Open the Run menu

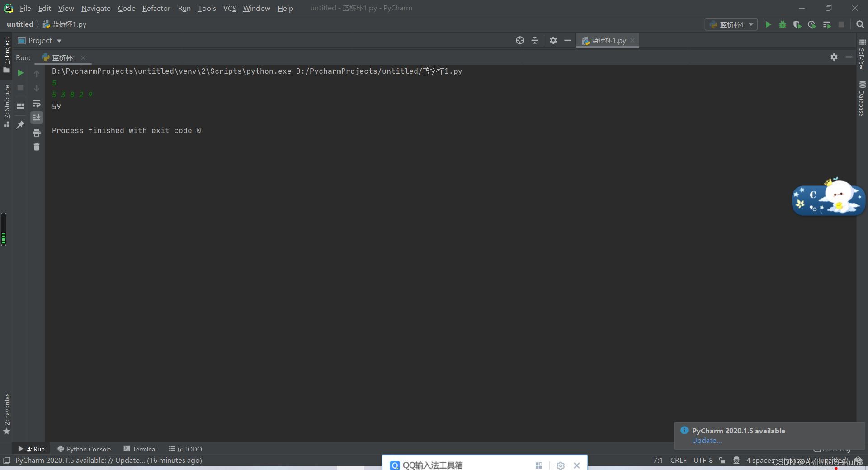184,8
